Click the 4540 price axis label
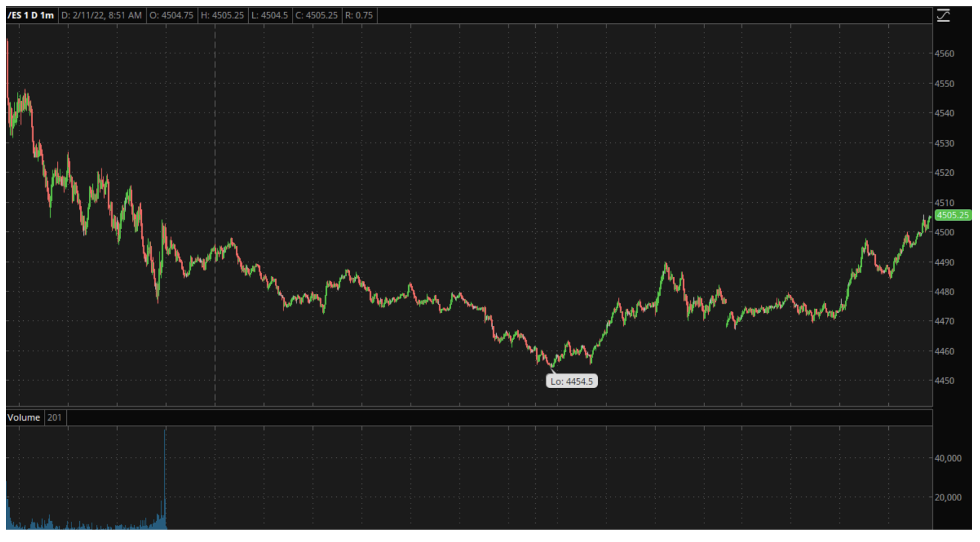Image resolution: width=980 pixels, height=542 pixels. [x=944, y=113]
